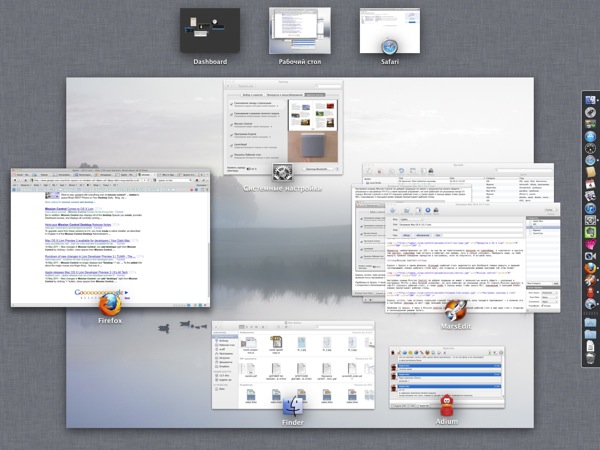Click the Finder face badge icon
The image size is (600, 450).
(x=293, y=406)
